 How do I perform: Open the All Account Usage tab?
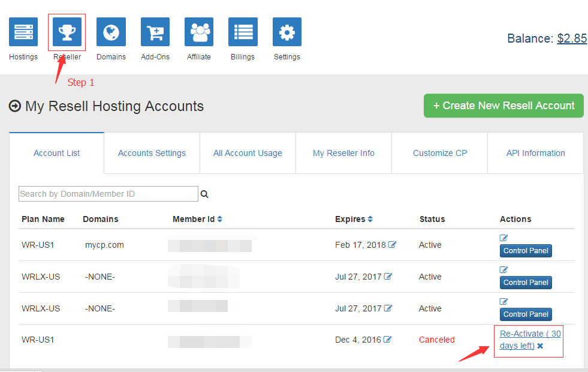click(x=248, y=153)
